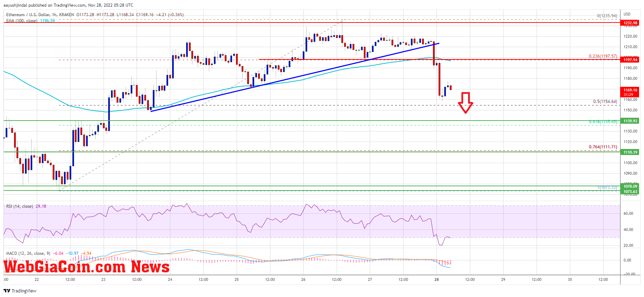Screen dimensions: 644x297
Task: Click the 1150.00 tick on price axis
Action: pos(630,110)
